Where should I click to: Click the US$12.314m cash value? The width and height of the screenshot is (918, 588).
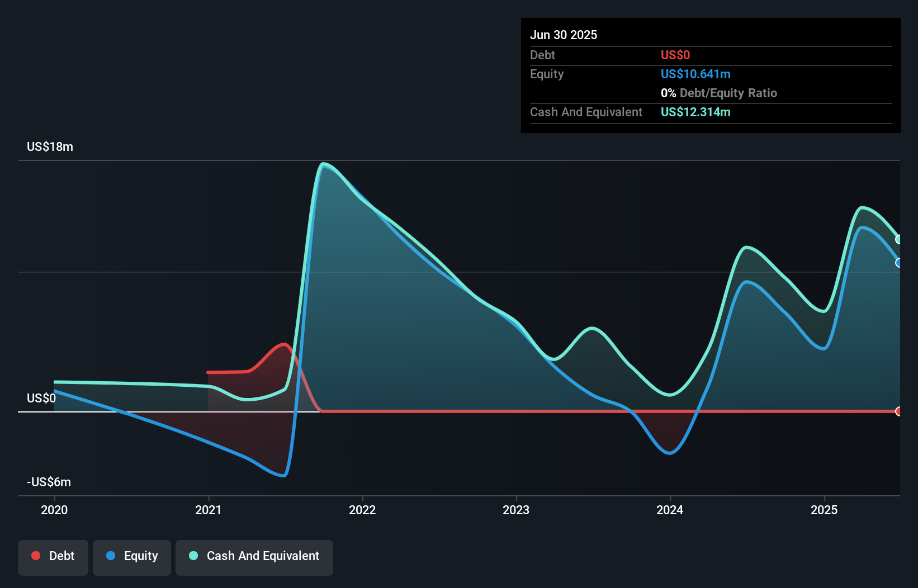point(695,112)
